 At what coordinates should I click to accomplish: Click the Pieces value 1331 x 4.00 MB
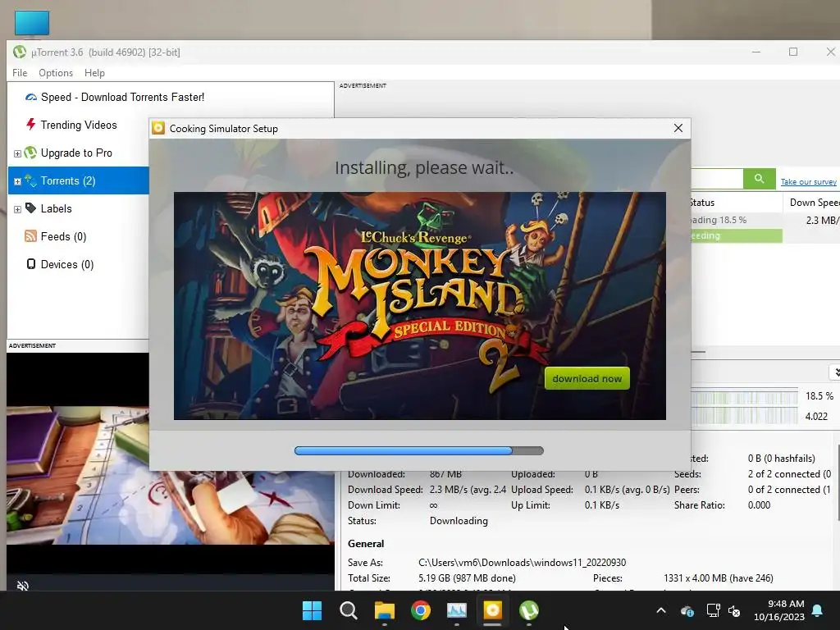(x=718, y=578)
